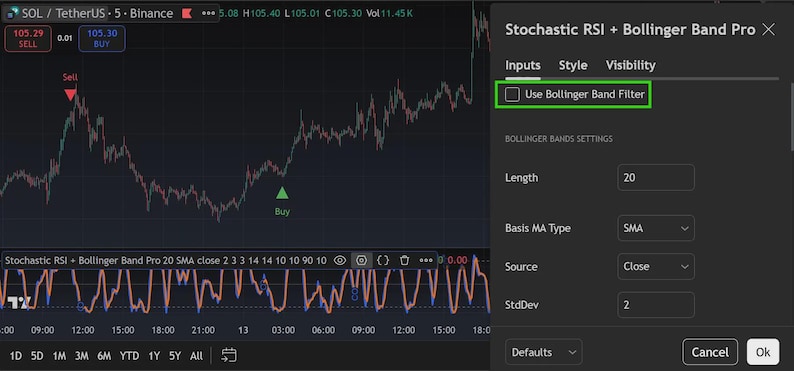Viewport: 794px width, 371px height.
Task: Click the Length input field
Action: 656,178
